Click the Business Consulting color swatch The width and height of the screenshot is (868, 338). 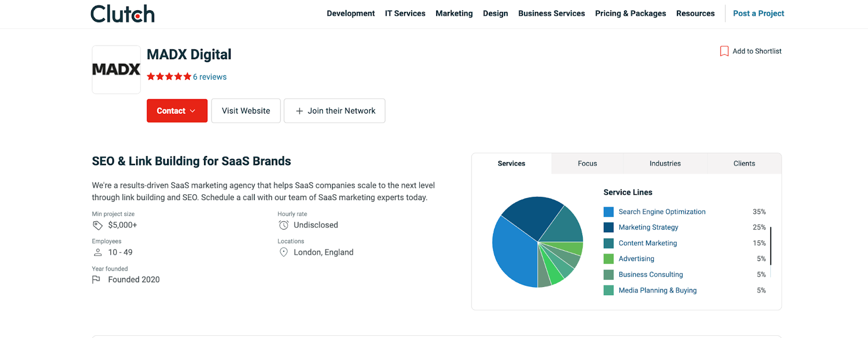(x=609, y=275)
